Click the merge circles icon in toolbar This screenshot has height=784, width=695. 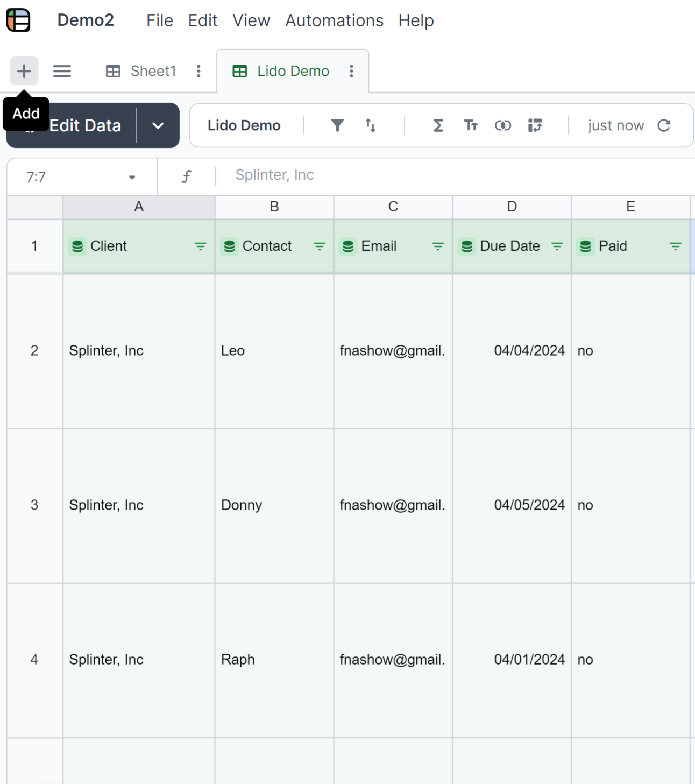tap(502, 125)
